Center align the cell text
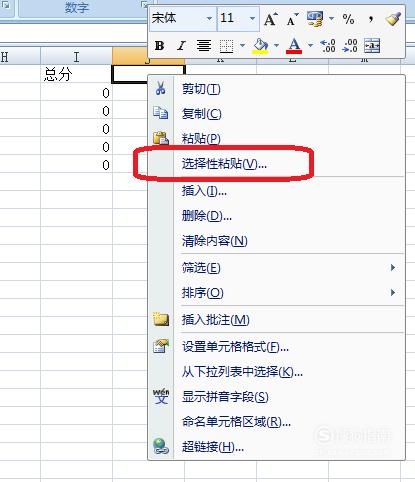The width and height of the screenshot is (415, 482). [x=204, y=46]
